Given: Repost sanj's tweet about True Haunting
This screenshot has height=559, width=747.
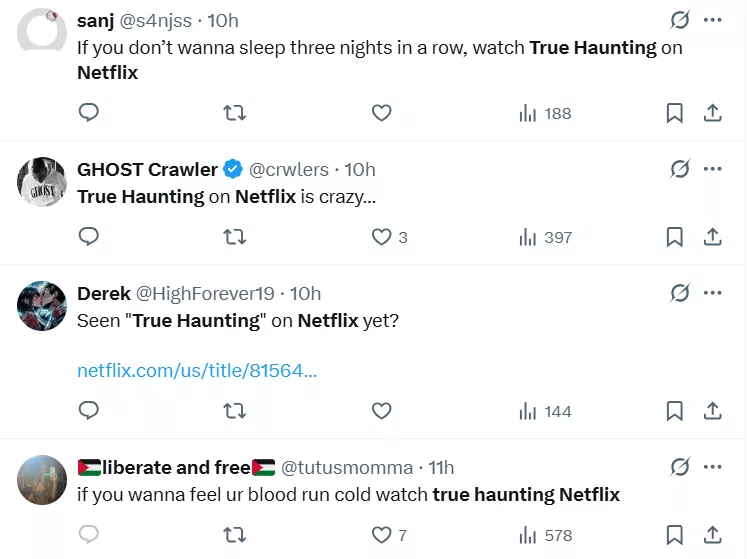Looking at the screenshot, I should tap(234, 113).
